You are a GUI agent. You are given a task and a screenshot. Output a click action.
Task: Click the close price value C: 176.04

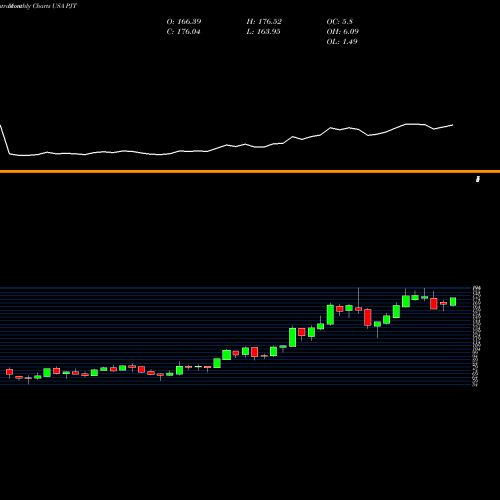(183, 32)
